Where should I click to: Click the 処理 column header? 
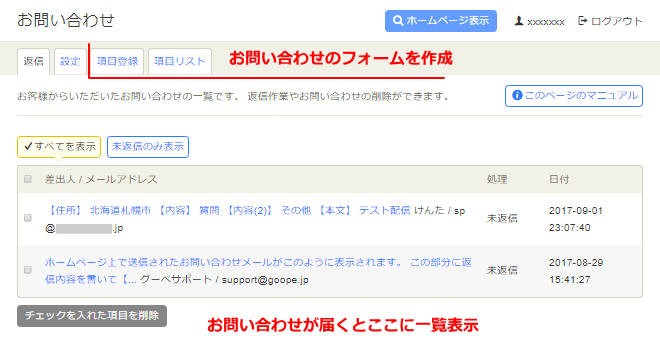497,179
